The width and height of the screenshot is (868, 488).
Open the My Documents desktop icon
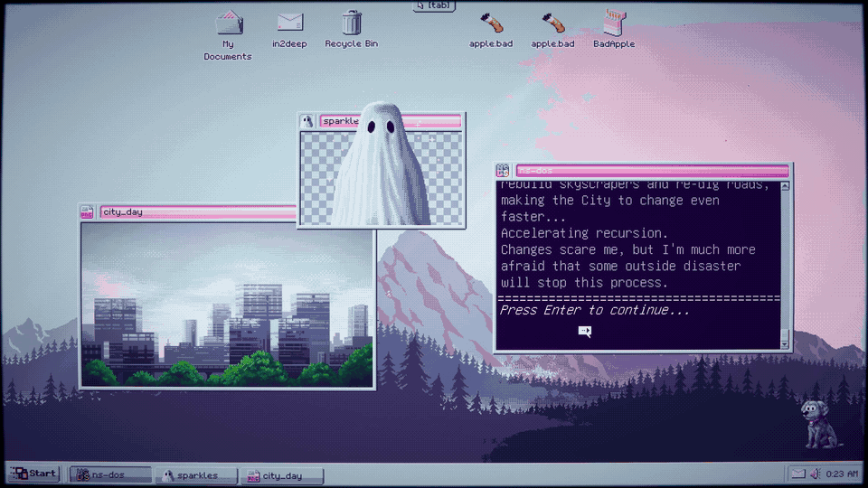tap(228, 35)
